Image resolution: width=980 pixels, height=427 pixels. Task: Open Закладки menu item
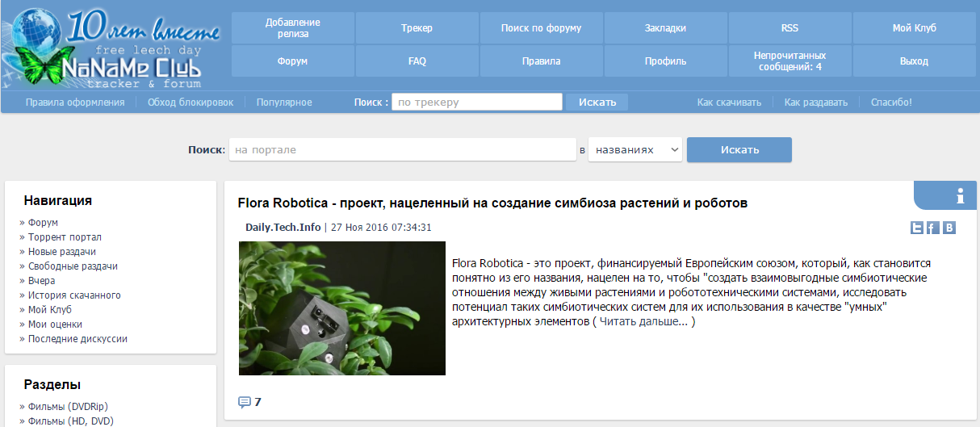coord(665,28)
